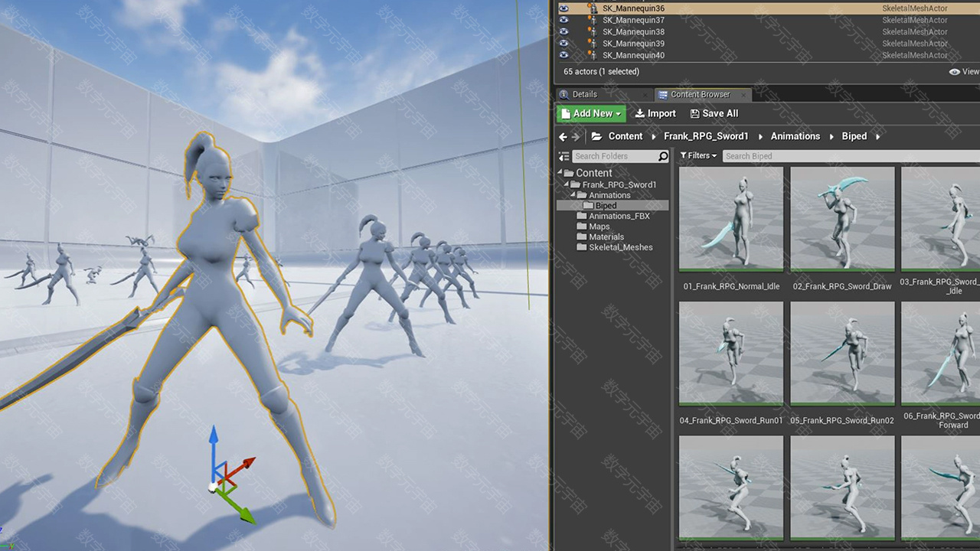Toggle visibility of SK_Mannequin37

[563, 21]
